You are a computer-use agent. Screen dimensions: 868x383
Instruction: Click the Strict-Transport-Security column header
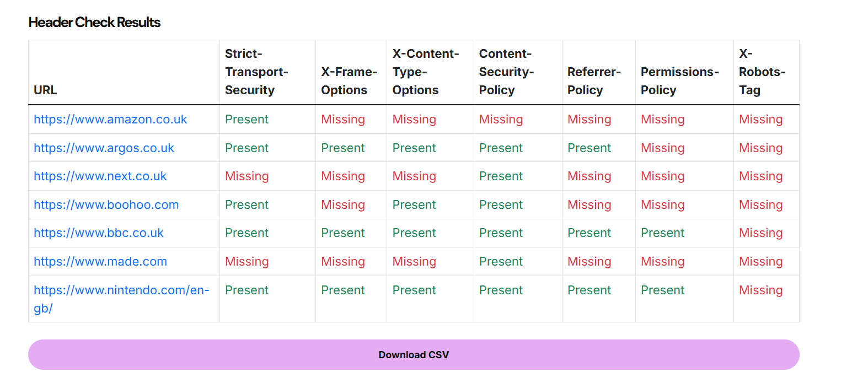(256, 72)
